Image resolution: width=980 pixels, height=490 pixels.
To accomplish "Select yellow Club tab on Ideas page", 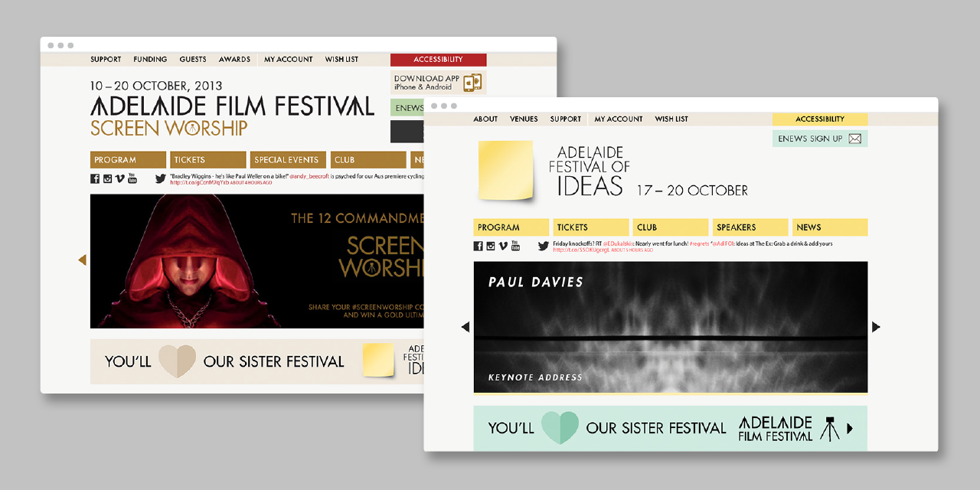I will pyautogui.click(x=671, y=227).
